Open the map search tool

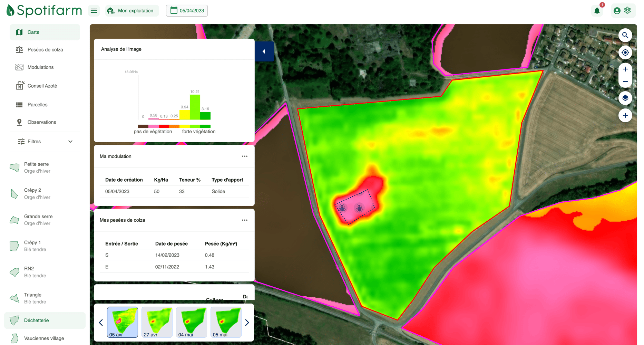625,35
